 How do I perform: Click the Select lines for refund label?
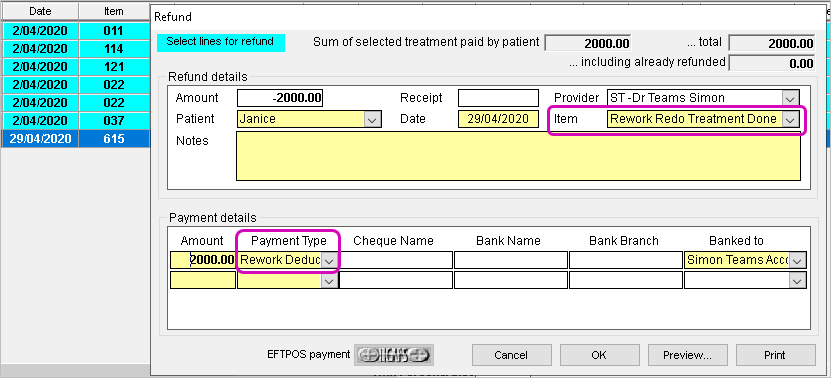(220, 42)
